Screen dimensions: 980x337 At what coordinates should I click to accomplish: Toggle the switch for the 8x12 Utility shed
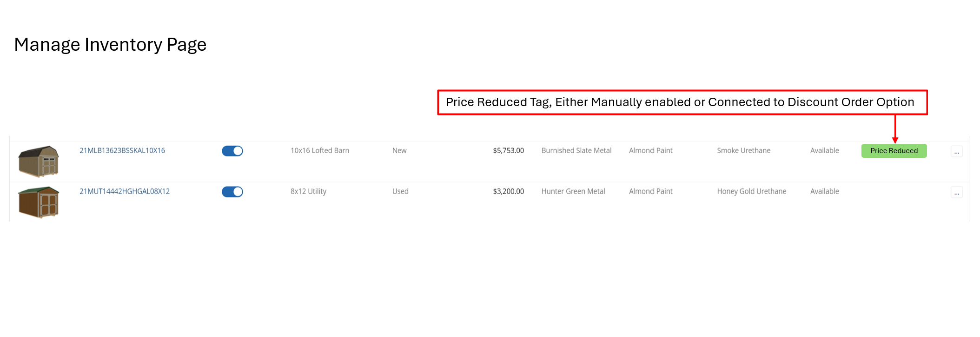232,192
